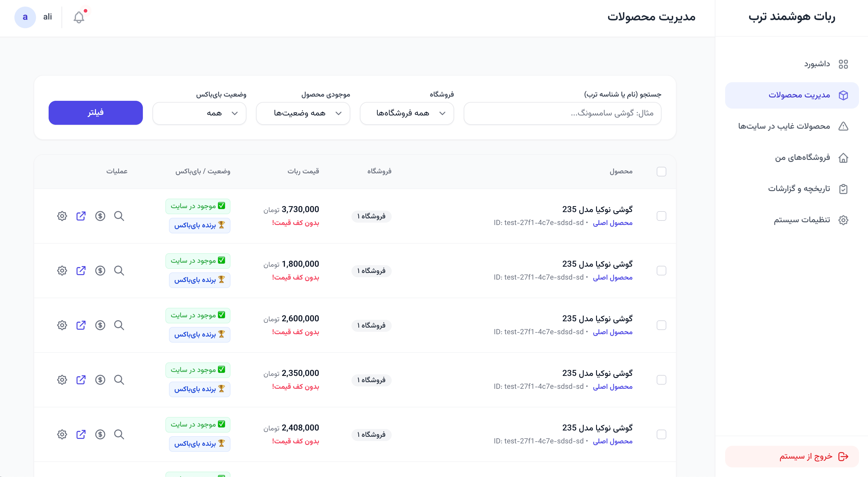Click search icon in the 3,730,000 row
Screen dimensions: 868x477
119,216
